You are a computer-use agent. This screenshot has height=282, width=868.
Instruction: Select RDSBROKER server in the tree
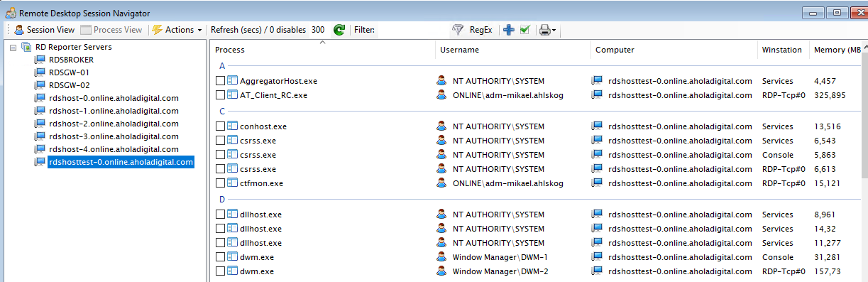point(71,60)
